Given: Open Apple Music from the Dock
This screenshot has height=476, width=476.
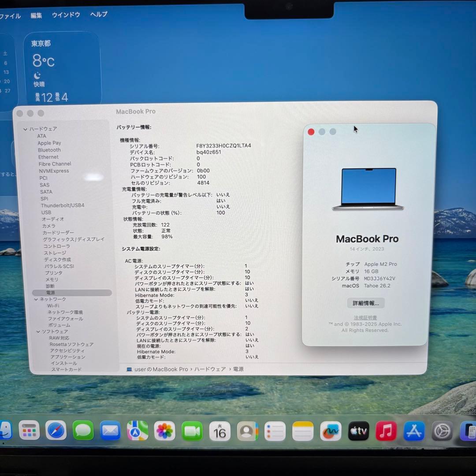Looking at the screenshot, I should tap(386, 431).
